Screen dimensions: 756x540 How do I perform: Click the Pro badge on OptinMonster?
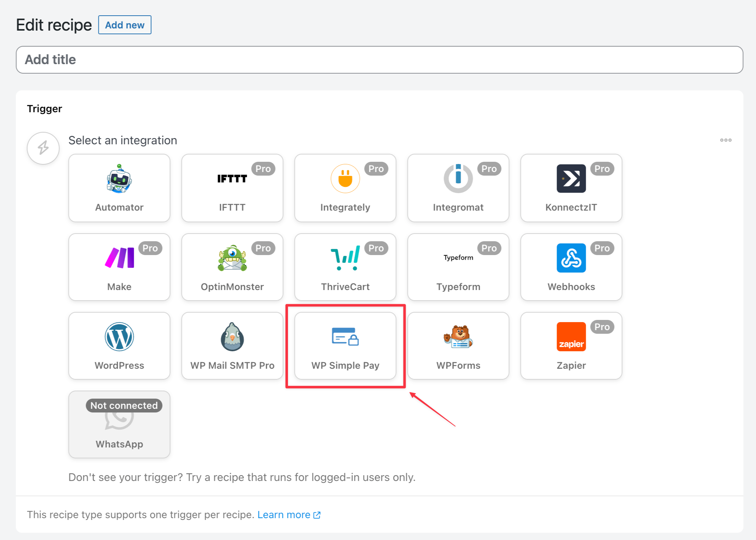click(x=263, y=248)
